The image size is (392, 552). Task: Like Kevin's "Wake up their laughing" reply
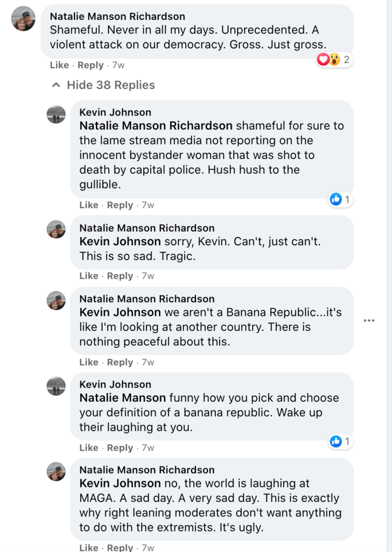coord(89,448)
